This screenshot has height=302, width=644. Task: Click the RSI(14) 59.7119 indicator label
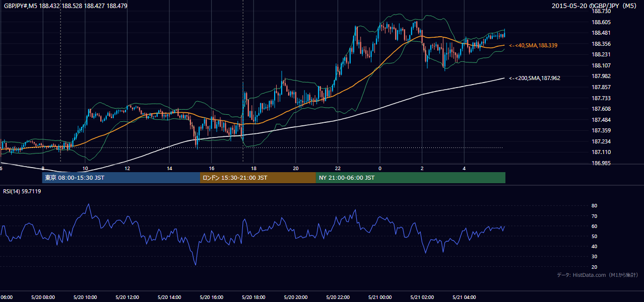(x=22, y=191)
